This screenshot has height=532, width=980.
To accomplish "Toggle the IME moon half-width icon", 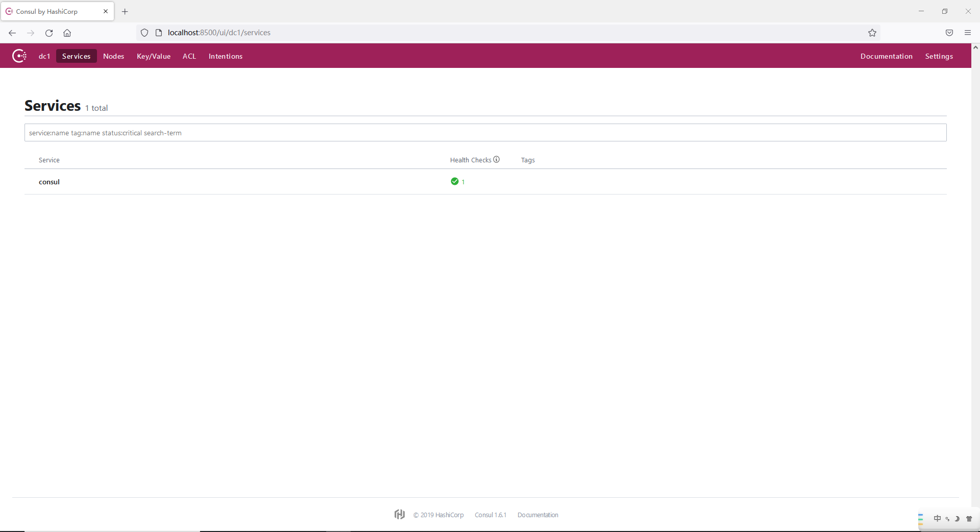I will 958,519.
